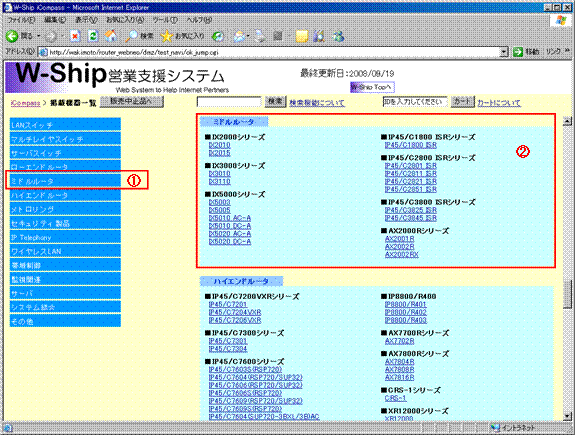
Task: Open the CRS-1 product link
Action: [395, 398]
